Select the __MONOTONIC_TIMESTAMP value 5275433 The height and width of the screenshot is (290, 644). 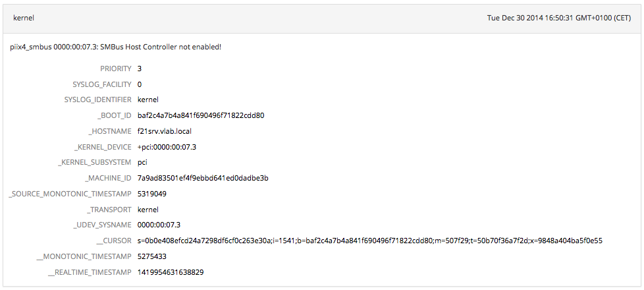pos(151,256)
